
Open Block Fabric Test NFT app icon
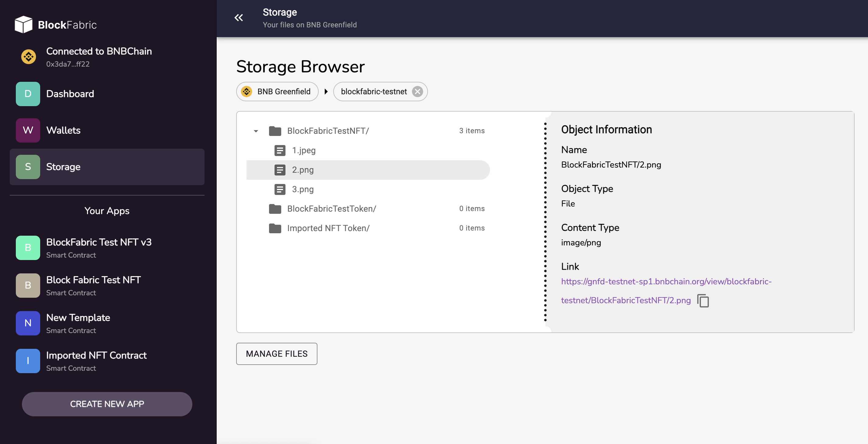coord(28,286)
